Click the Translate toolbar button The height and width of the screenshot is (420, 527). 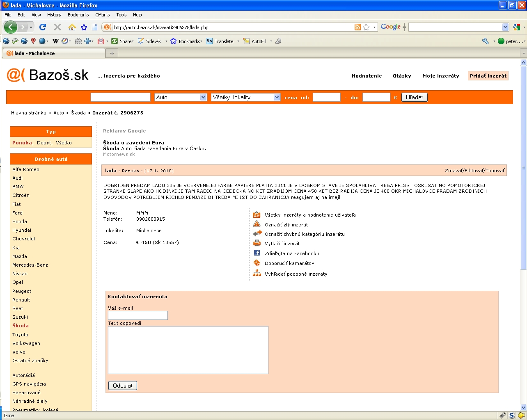[220, 41]
